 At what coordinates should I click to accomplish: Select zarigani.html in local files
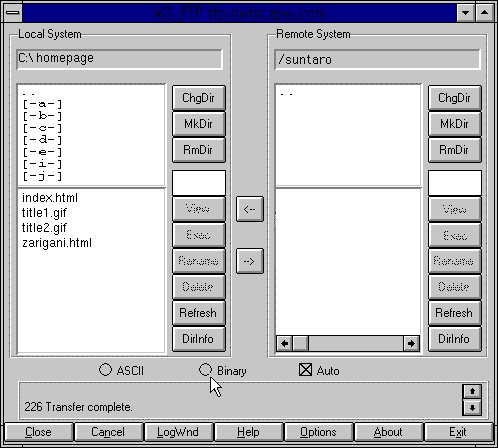[57, 243]
